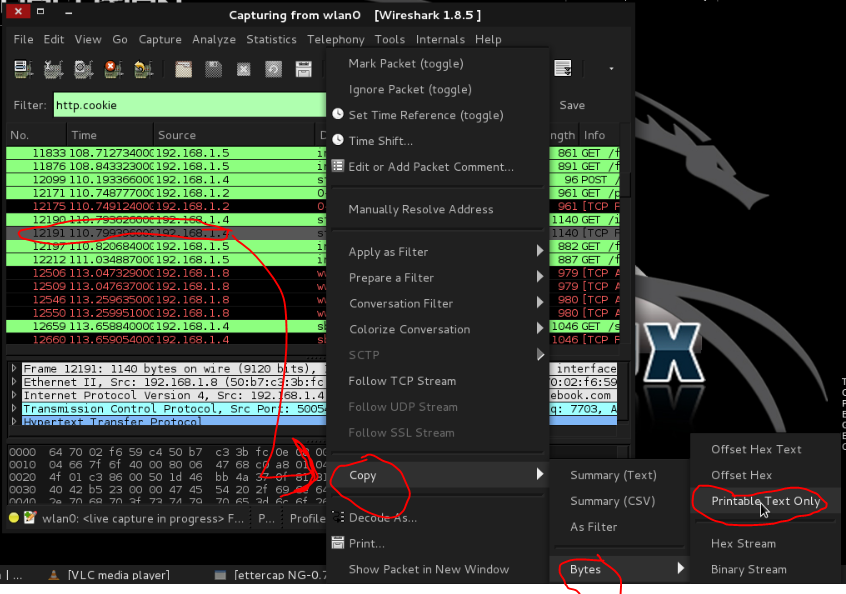846x594 pixels.
Task: Open the Analyze menu
Action: pyautogui.click(x=214, y=39)
